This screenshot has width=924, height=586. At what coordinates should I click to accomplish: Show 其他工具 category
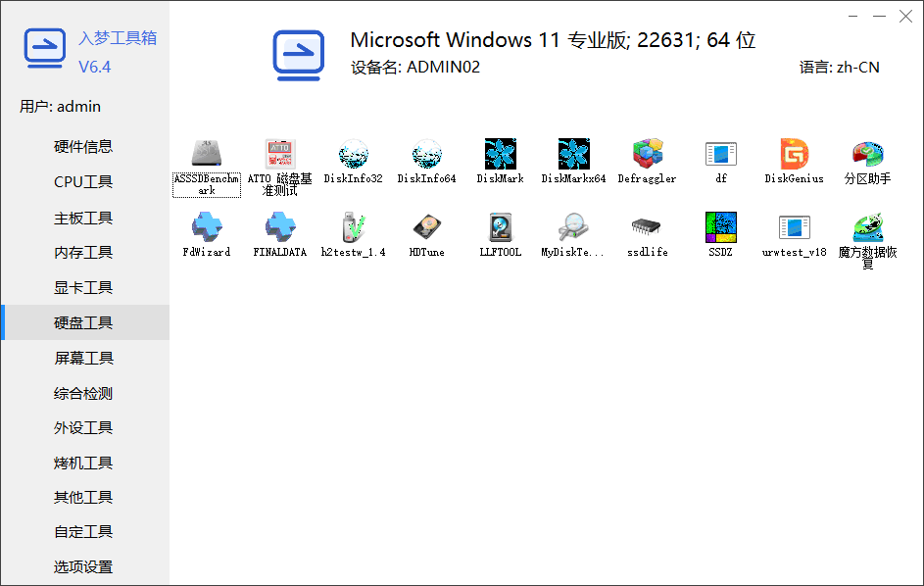click(83, 497)
